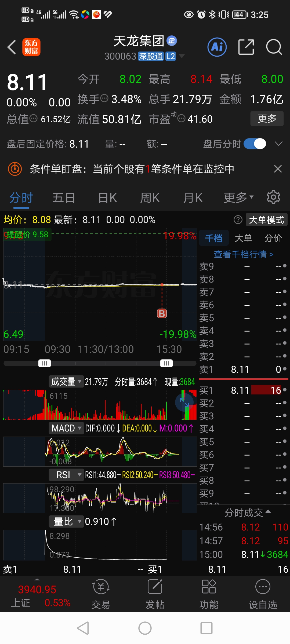Tap 设自选 add to watchlist icon
290x644 pixels.
point(263,594)
